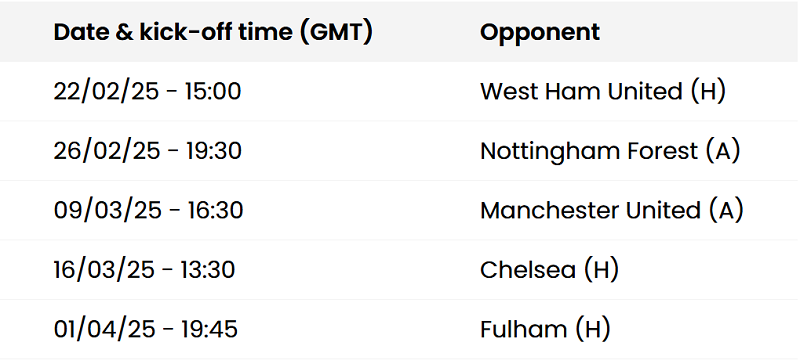Select the 22/02/25 - 15:00 date cell

(x=147, y=92)
